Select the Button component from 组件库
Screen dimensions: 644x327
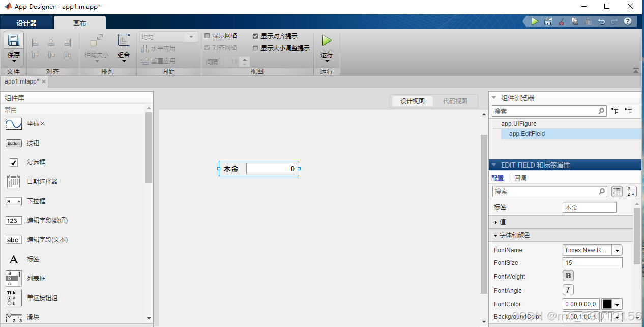point(13,143)
